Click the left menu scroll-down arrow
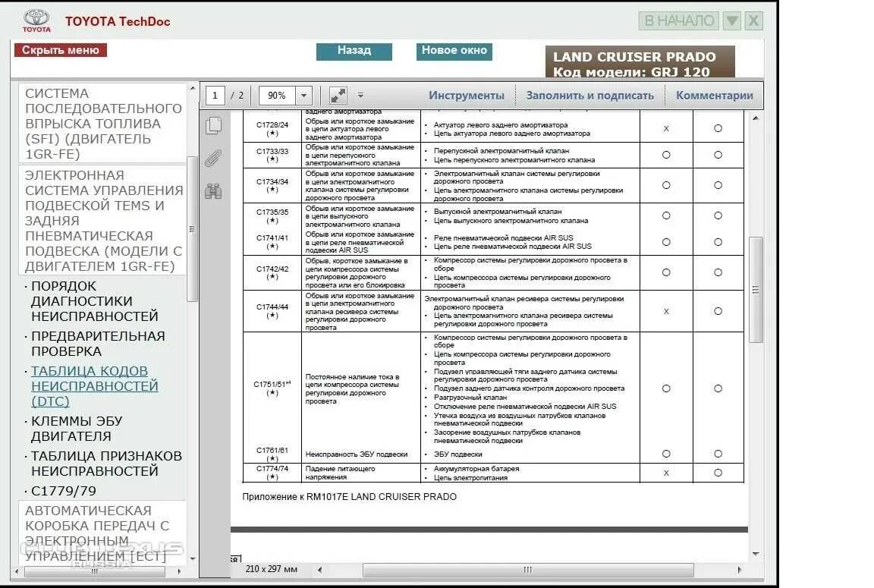This screenshot has width=874, height=588. pyautogui.click(x=192, y=558)
